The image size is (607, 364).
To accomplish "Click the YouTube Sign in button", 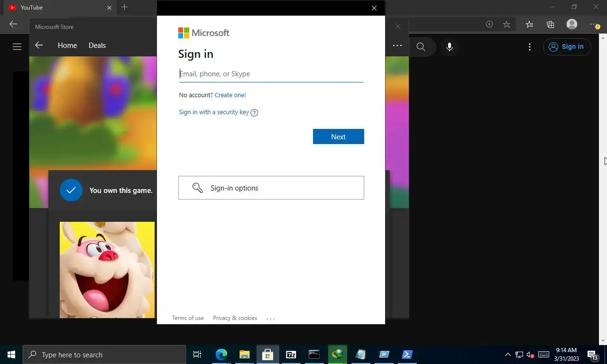I will coord(567,46).
